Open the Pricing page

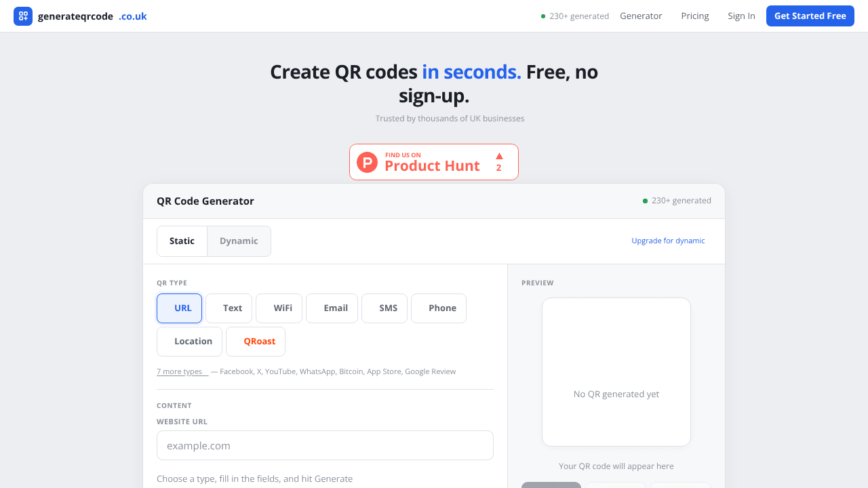[695, 16]
